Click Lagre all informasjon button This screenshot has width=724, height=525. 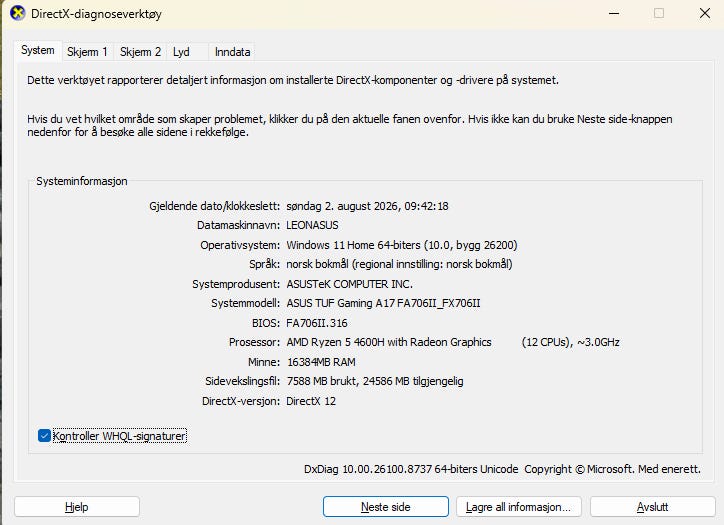(519, 507)
